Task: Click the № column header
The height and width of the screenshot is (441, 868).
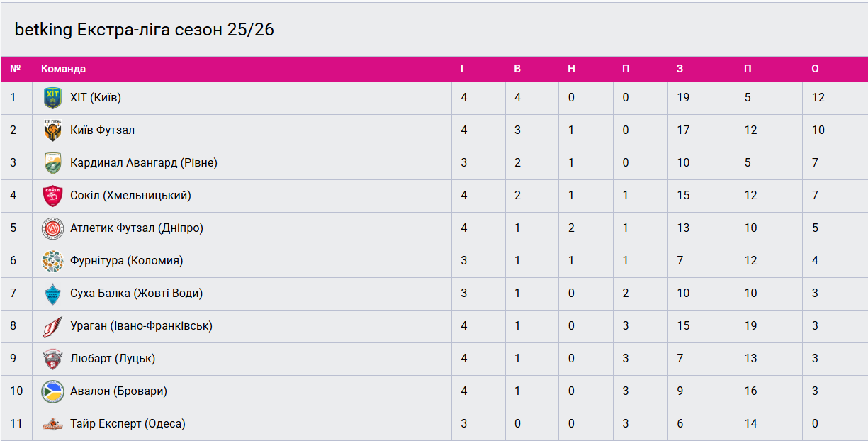Action: point(16,69)
